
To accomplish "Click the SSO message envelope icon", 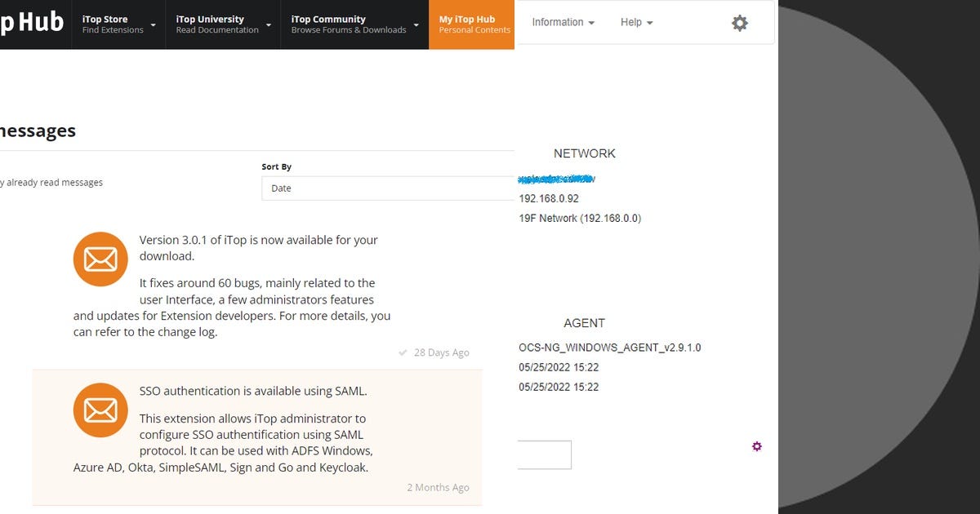I will click(x=100, y=410).
